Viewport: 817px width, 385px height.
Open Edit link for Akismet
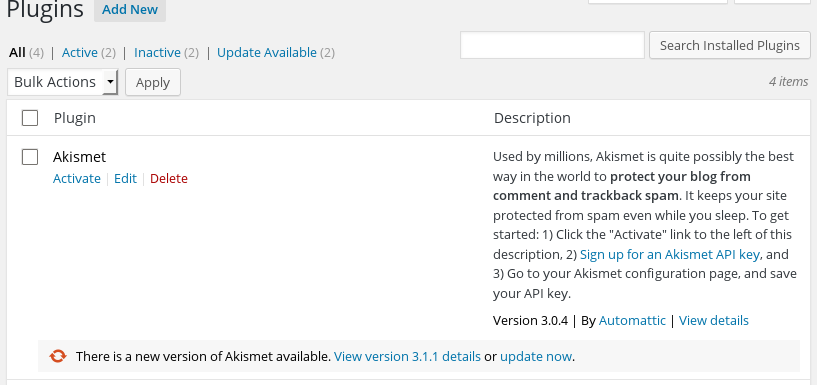[125, 179]
